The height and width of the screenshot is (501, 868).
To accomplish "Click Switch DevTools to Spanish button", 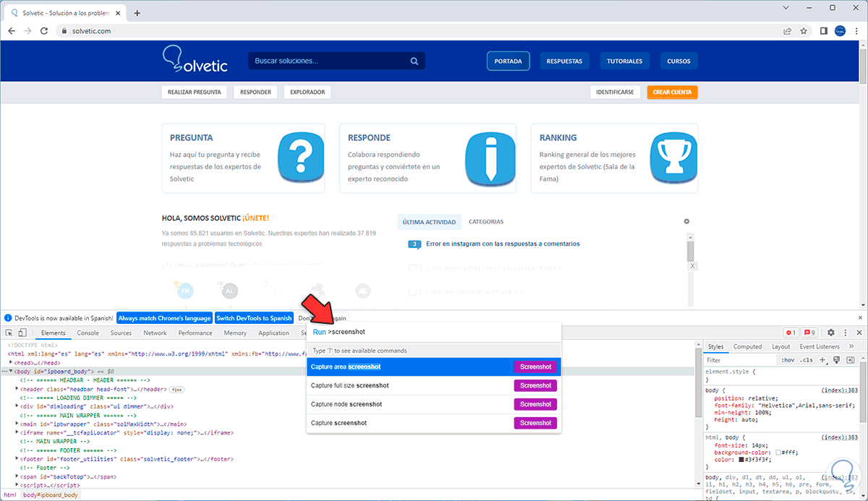I will pyautogui.click(x=254, y=317).
